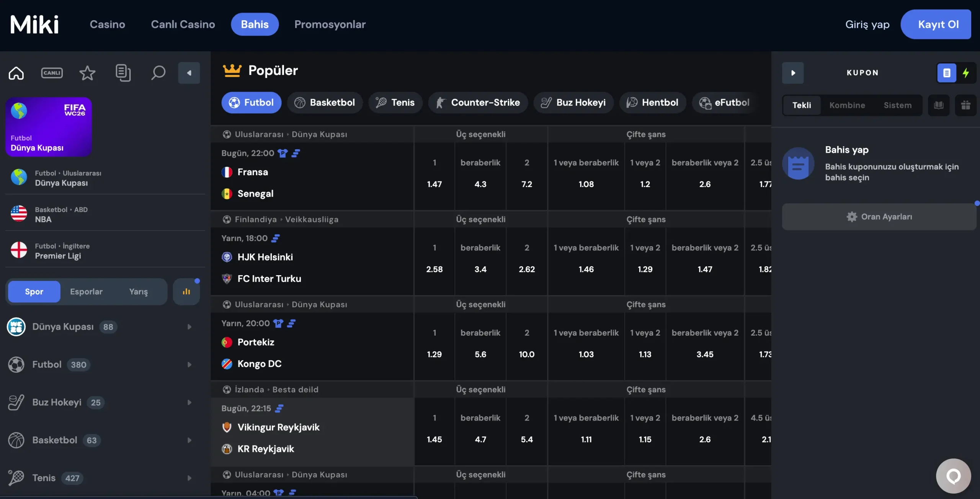Open the Canlı Casino menu
980x499 pixels.
point(183,24)
